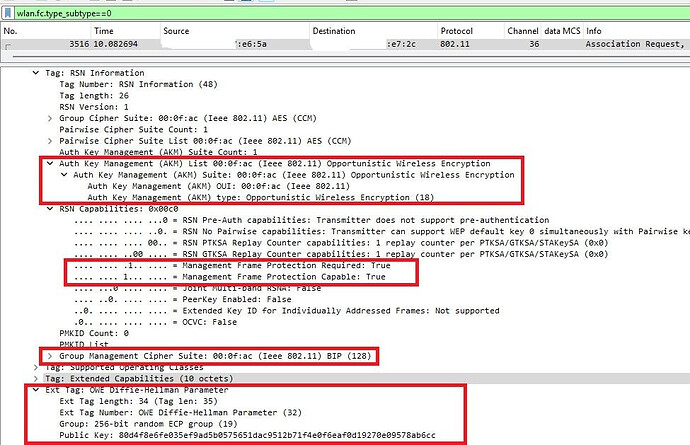Screen dimensions: 690x445
Task: Select the RSN No Pairwise capabilities line
Action: pyautogui.click(x=382, y=232)
